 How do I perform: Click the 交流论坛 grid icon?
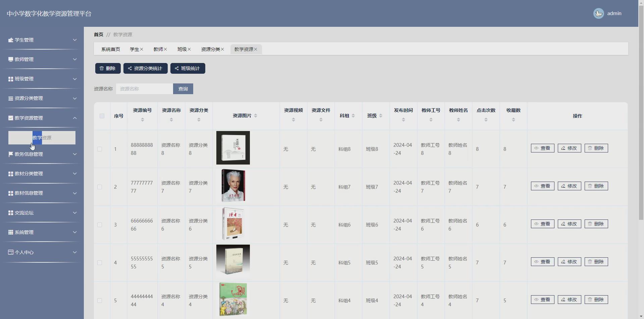(x=11, y=213)
